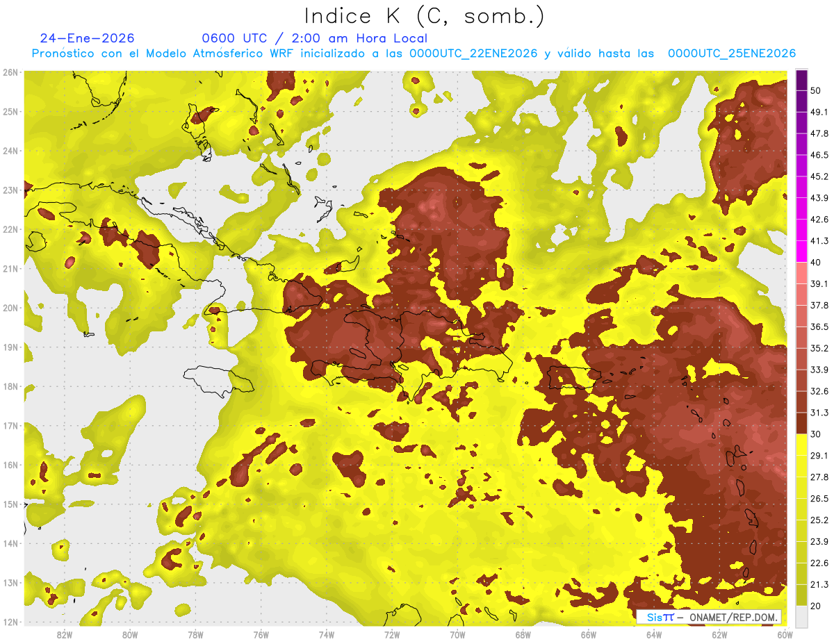Click the longitude label "66W"

[589, 635]
